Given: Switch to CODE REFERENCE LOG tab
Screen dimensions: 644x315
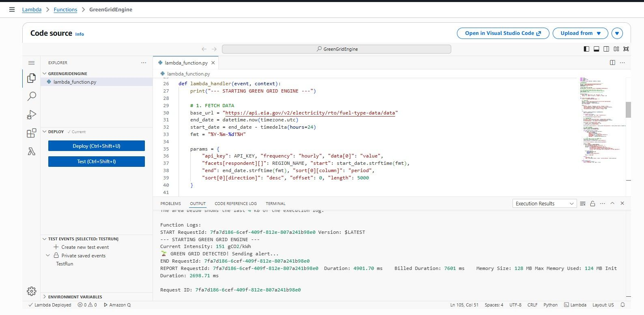Looking at the screenshot, I should 235,203.
